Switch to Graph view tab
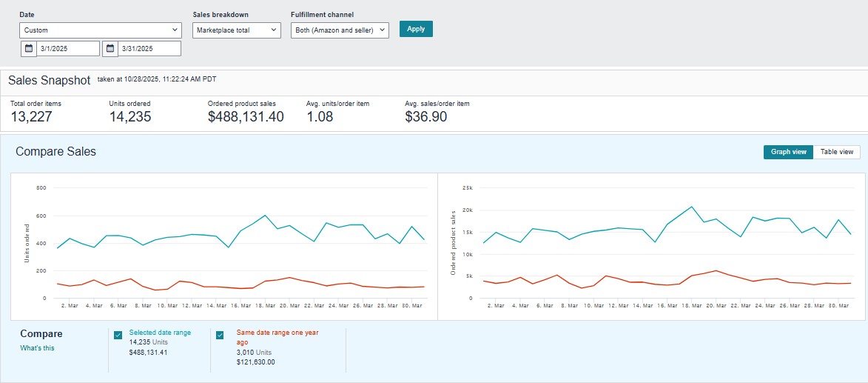 pyautogui.click(x=788, y=152)
